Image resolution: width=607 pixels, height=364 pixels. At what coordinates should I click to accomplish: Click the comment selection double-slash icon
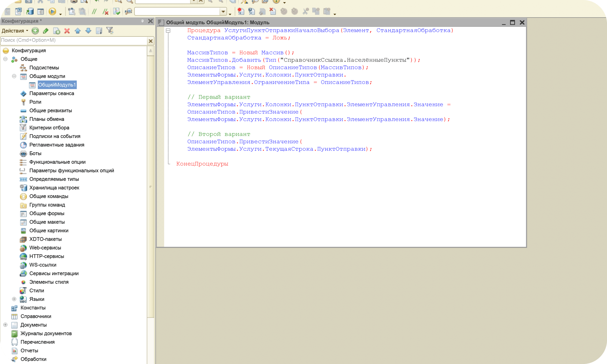[x=94, y=12]
